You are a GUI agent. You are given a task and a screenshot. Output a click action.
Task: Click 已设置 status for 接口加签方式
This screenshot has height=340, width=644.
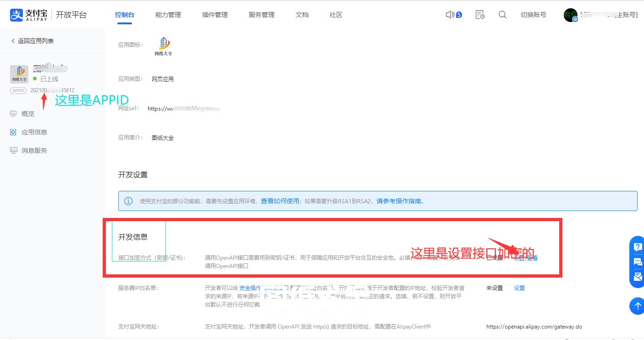tap(495, 258)
